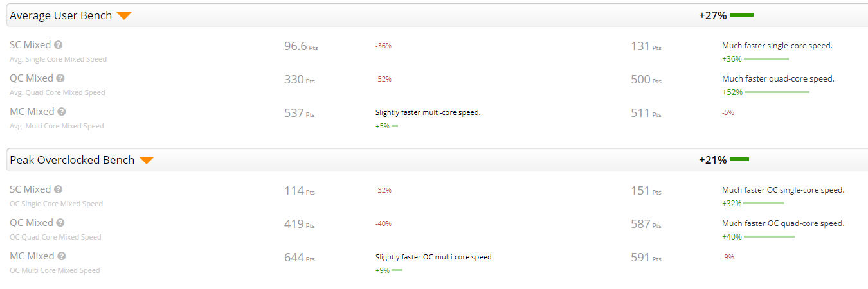Click help icon next to OC SC Mixed
Viewport: 868px width, 289px height.
(59, 189)
